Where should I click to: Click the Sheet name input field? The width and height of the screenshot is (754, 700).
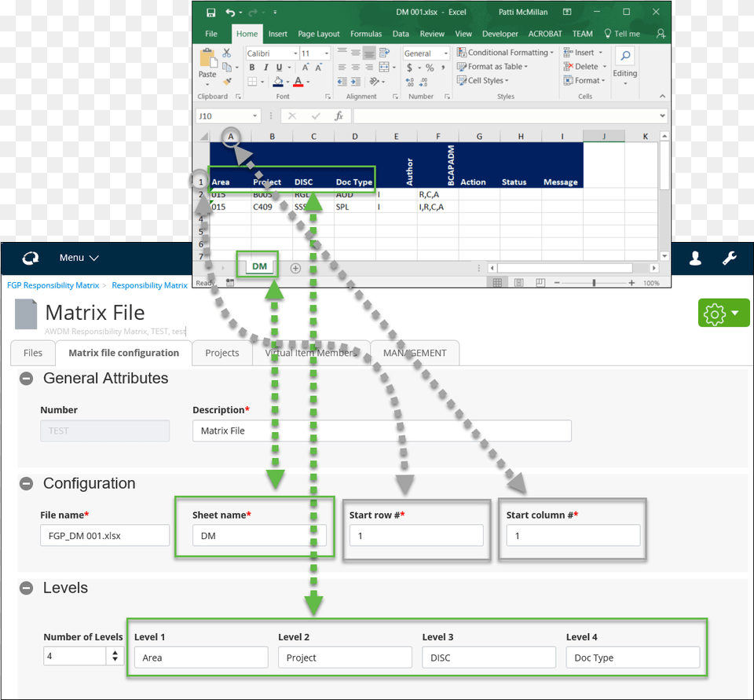(x=259, y=536)
